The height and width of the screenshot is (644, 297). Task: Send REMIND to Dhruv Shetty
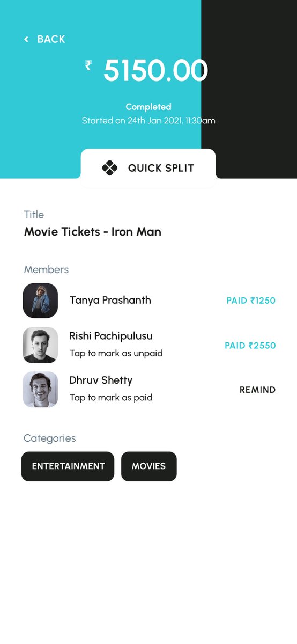[257, 390]
